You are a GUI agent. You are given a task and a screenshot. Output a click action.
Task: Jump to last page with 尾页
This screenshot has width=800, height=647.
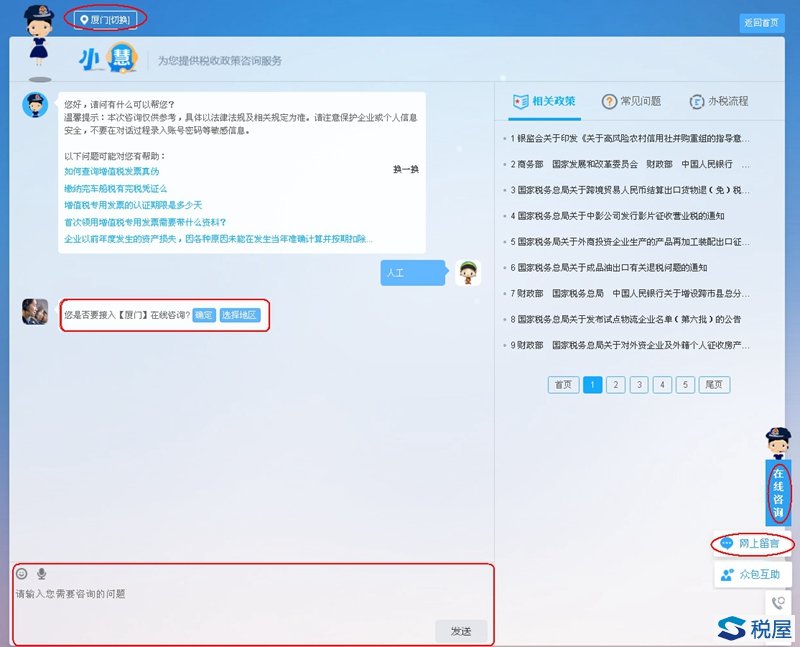pyautogui.click(x=714, y=384)
